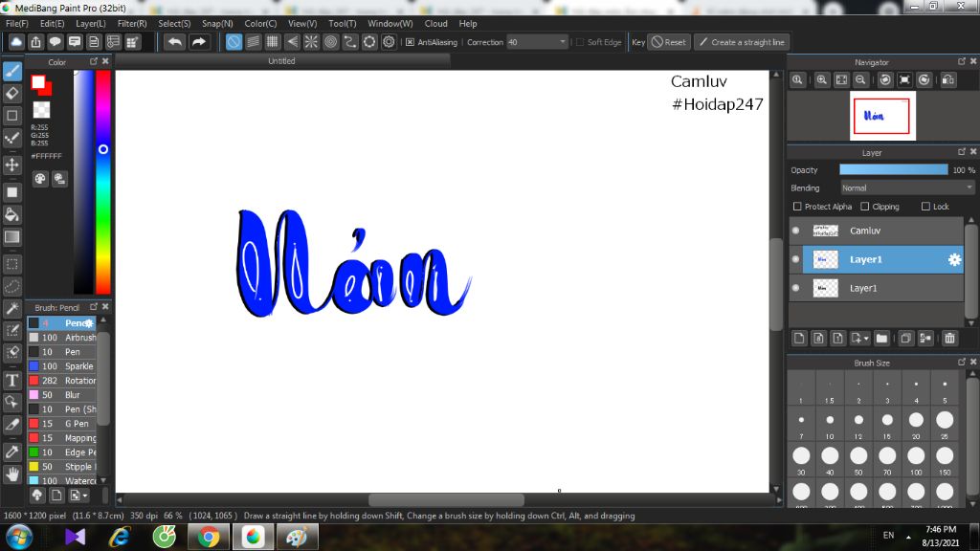The image size is (980, 551).
Task: Open the Window menu
Action: point(390,23)
